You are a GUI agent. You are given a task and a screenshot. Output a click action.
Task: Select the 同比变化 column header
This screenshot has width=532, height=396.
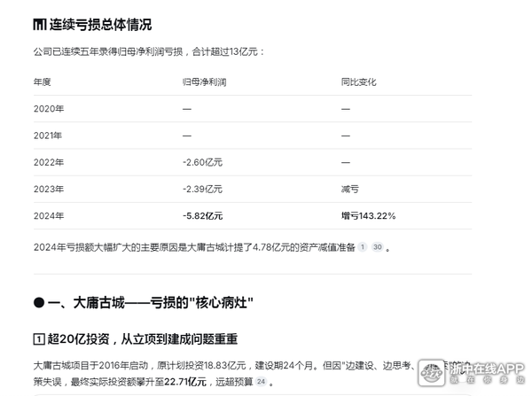(x=359, y=82)
